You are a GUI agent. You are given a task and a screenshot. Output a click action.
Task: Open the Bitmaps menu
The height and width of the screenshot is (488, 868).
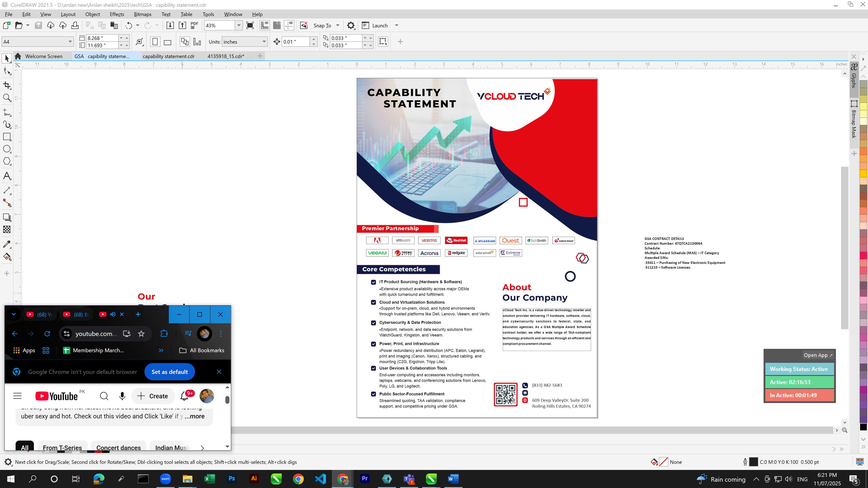point(143,14)
